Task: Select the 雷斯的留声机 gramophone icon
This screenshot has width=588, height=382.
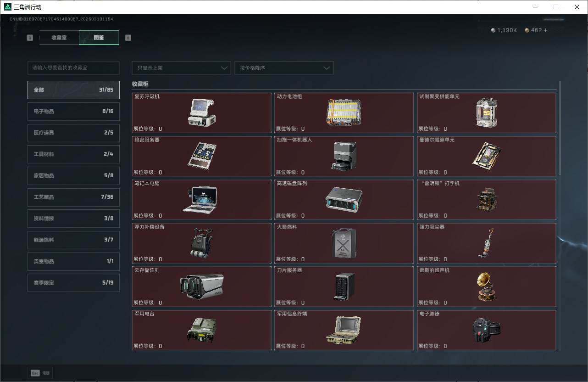Action: pos(486,286)
